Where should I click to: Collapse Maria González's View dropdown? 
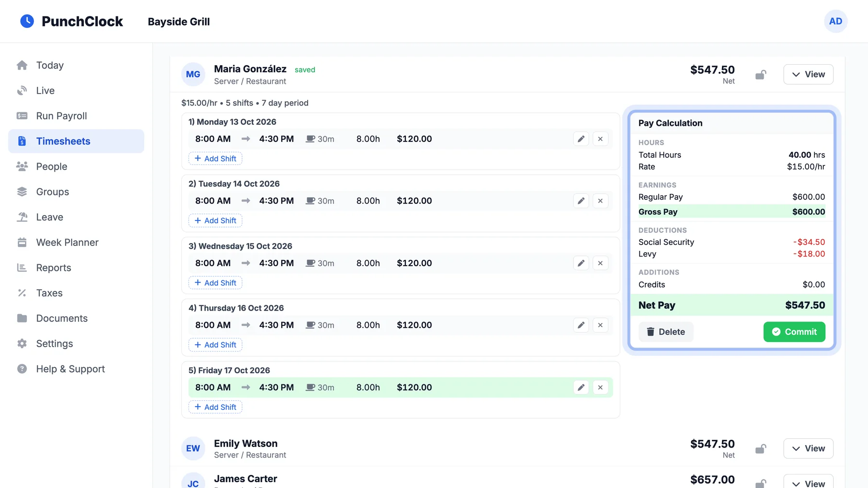808,74
